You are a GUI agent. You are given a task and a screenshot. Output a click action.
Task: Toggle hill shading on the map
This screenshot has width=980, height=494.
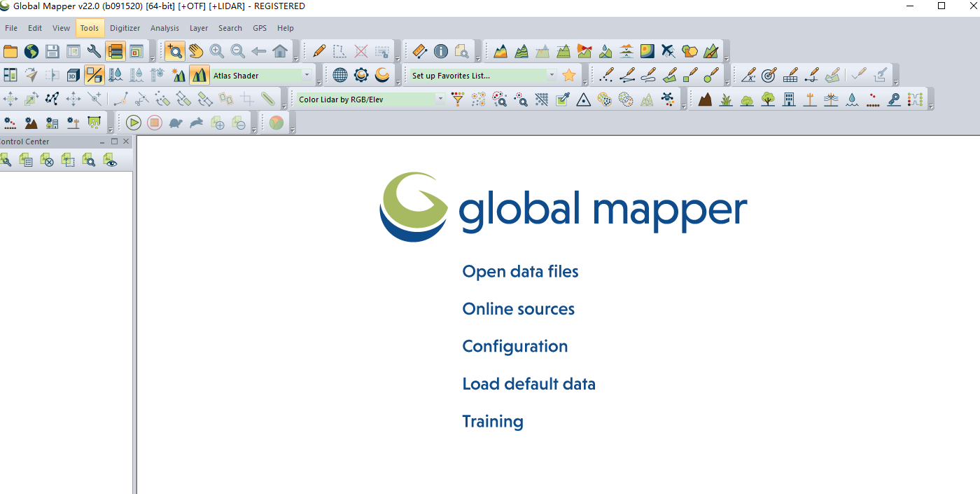point(178,74)
